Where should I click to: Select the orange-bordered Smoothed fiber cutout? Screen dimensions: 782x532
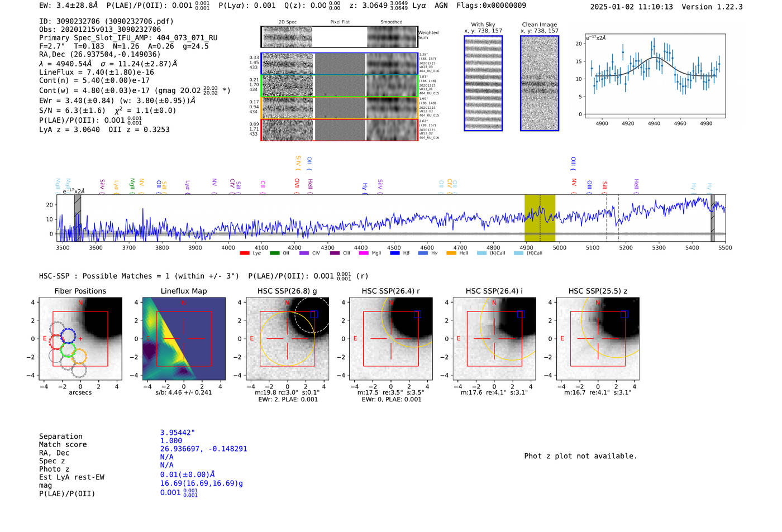pos(392,108)
